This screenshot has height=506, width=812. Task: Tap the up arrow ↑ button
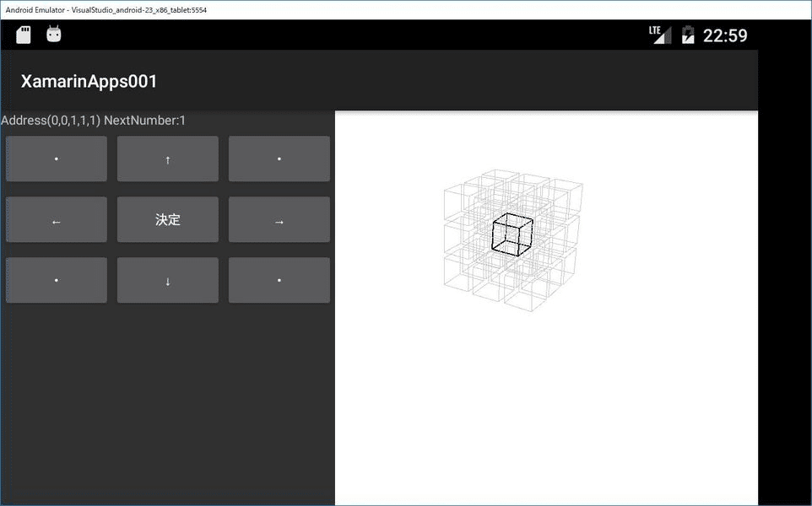coord(168,159)
